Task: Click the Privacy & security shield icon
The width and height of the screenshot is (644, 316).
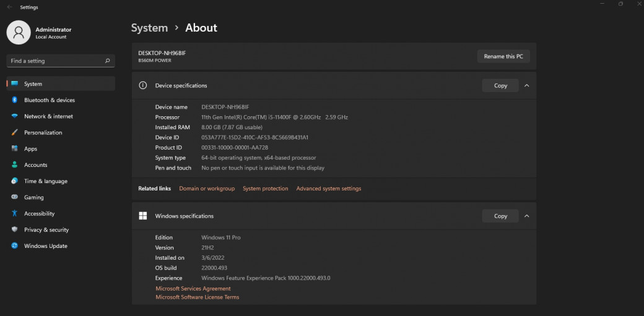Action: tap(14, 229)
